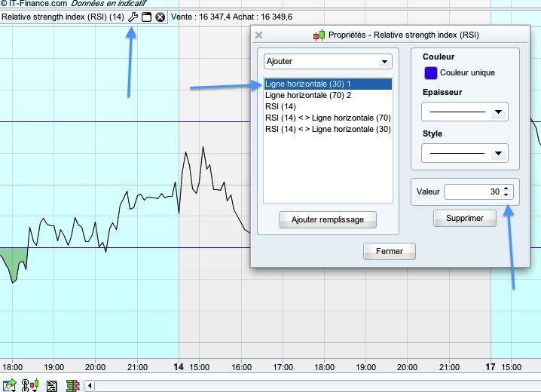Viewport: 541px width, 392px height.
Task: Click the RSI panel window icon
Action: pos(147,17)
